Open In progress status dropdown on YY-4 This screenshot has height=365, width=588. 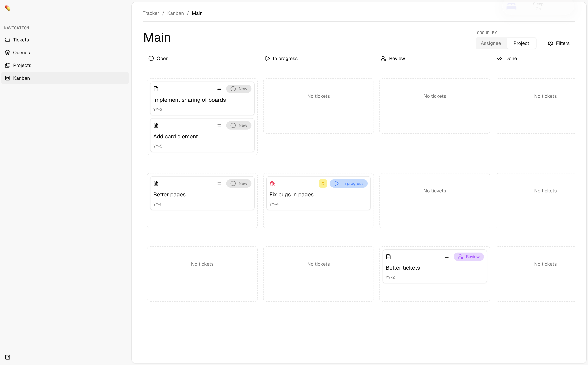[348, 183]
